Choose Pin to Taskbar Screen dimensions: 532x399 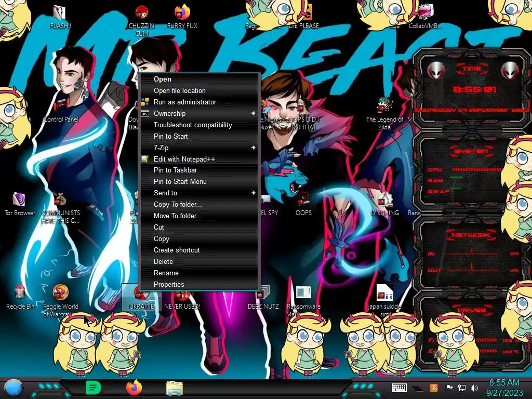tap(200, 170)
